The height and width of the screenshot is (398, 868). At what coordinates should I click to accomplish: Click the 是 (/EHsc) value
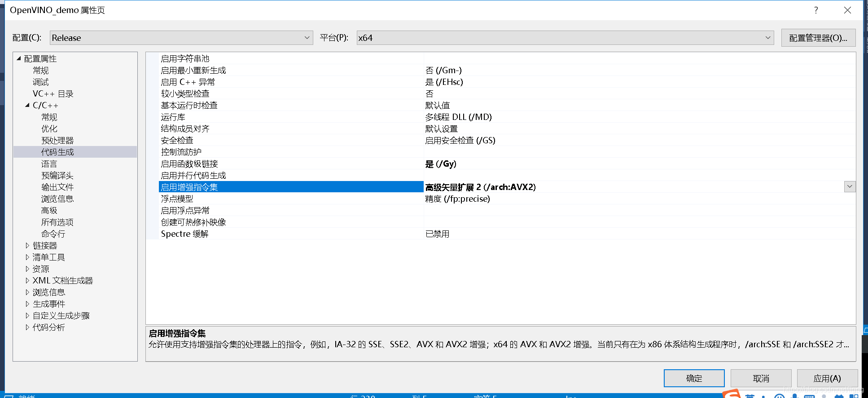point(444,82)
